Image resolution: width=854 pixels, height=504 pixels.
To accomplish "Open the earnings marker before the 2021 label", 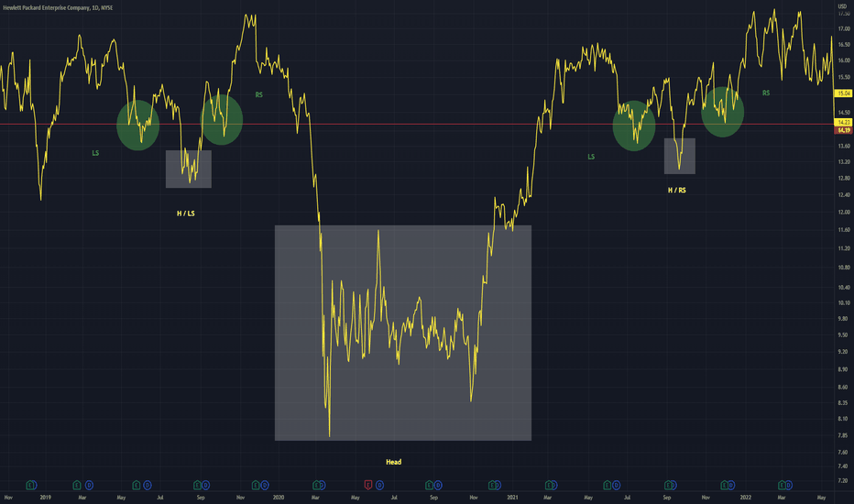I will (x=492, y=485).
